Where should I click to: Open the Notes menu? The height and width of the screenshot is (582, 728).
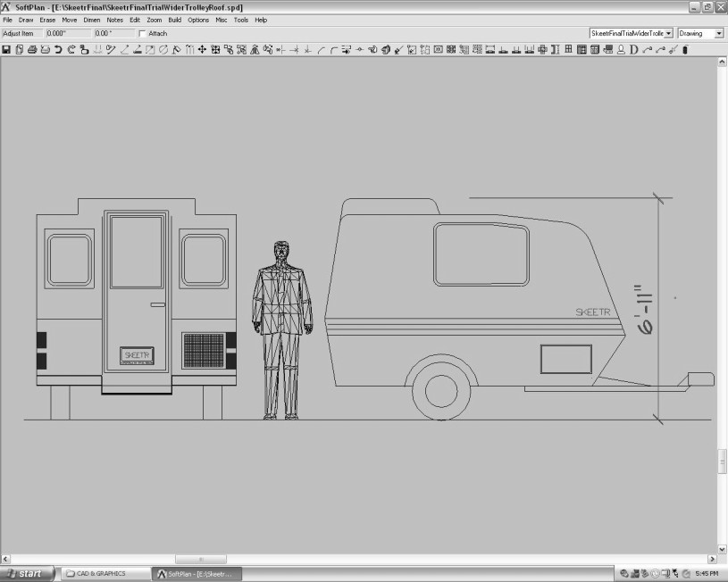(x=114, y=20)
